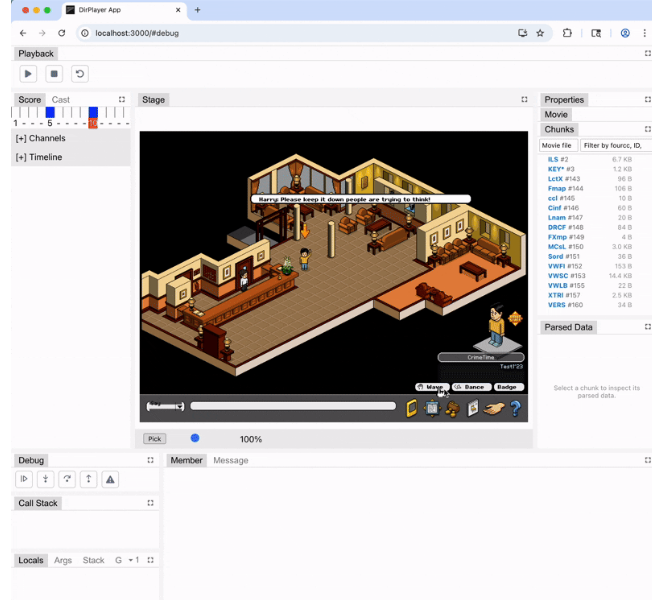Select the Fmap #144 chunk
This screenshot has width=652, height=600.
pos(590,188)
